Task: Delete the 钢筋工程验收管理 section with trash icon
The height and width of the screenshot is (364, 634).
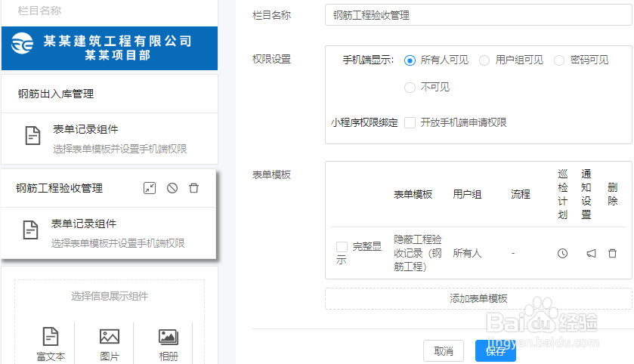Action: [x=194, y=188]
